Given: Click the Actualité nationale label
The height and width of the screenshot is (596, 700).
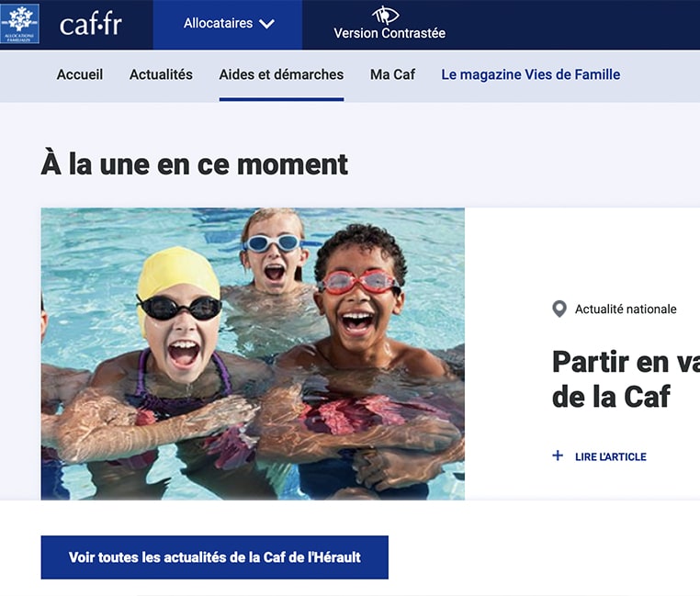Looking at the screenshot, I should click(626, 309).
